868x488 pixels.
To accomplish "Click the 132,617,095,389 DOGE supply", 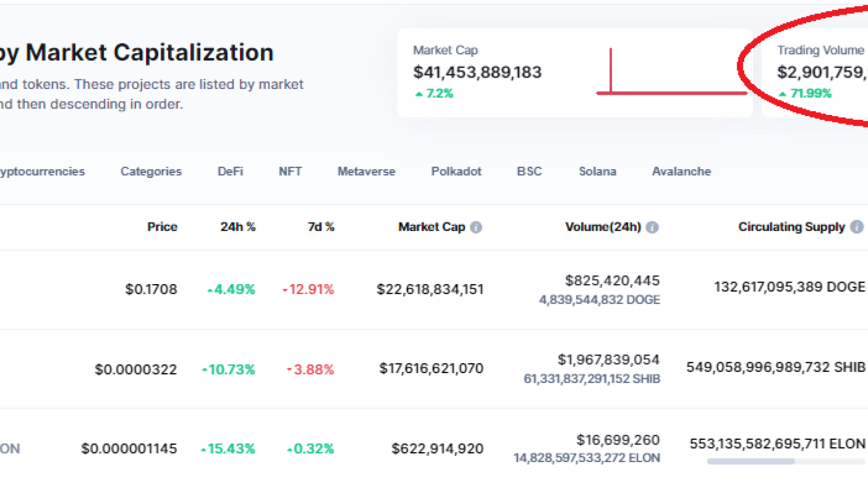I will click(789, 287).
